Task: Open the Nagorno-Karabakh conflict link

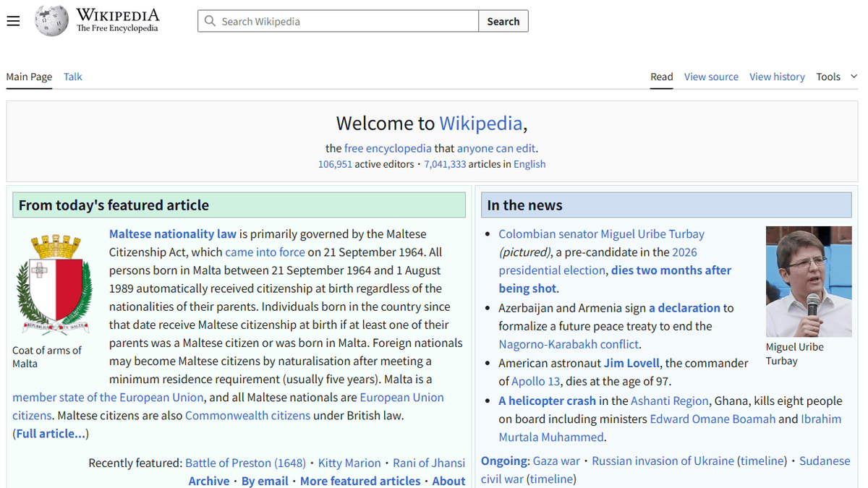Action: pyautogui.click(x=569, y=343)
